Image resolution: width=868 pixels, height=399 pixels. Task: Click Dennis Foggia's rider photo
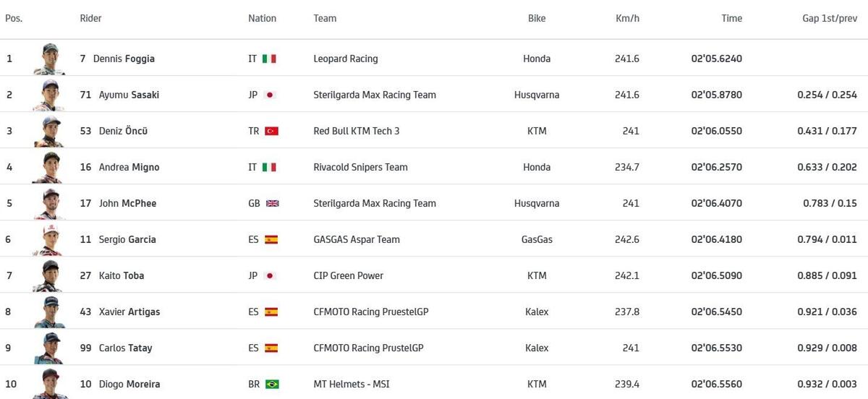point(49,59)
